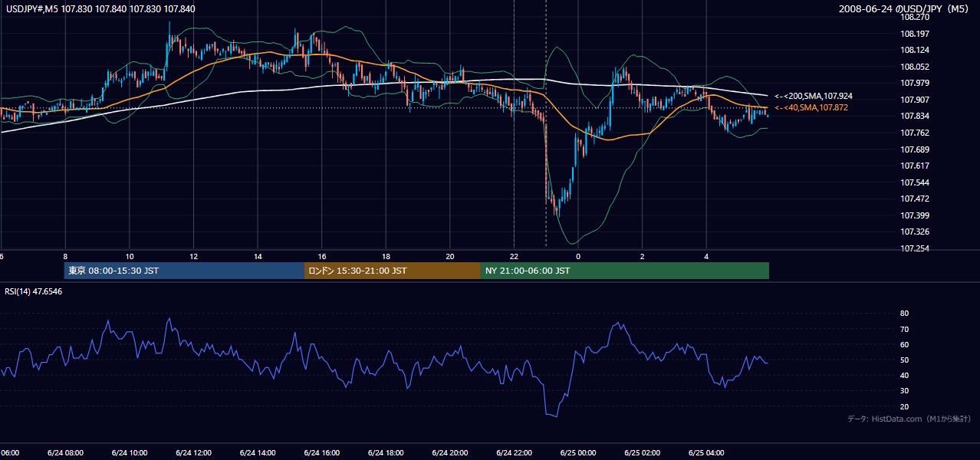This screenshot has width=980, height=460.
Task: Click the '6/24 10:00' time axis label
Action: pyautogui.click(x=130, y=453)
